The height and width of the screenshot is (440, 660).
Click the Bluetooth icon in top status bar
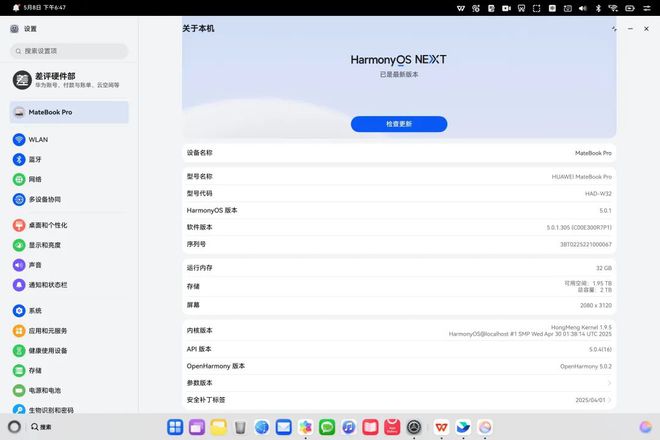tap(598, 8)
